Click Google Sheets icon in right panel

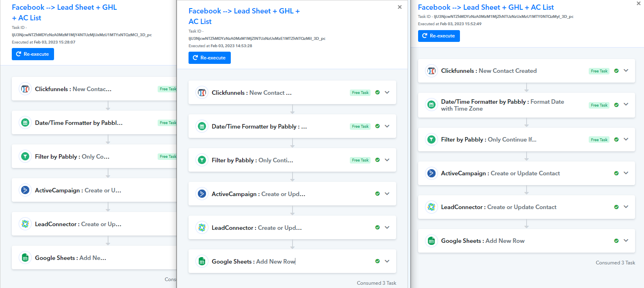click(432, 240)
